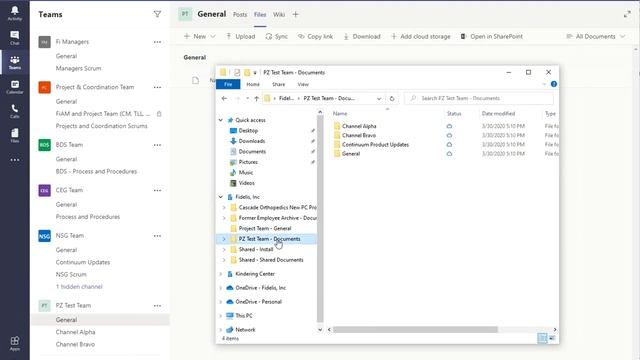The image size is (640, 360).
Task: Switch to the Posts tab
Action: [240, 14]
